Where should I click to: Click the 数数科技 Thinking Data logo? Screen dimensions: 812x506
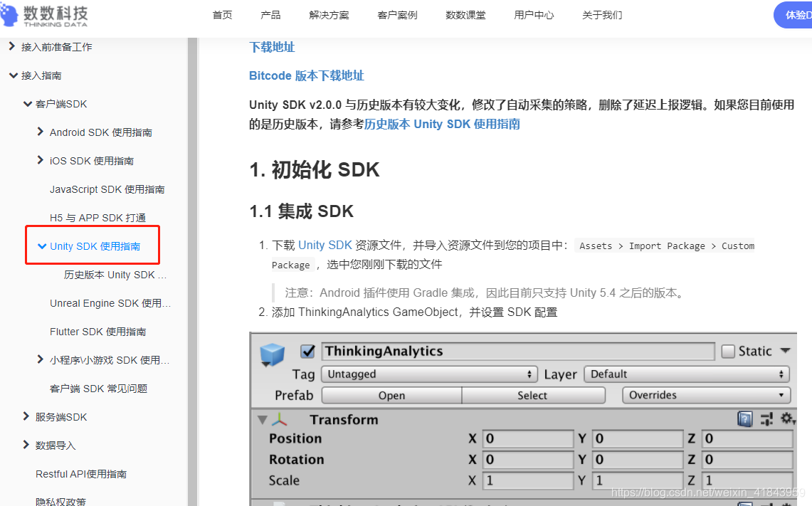45,15
